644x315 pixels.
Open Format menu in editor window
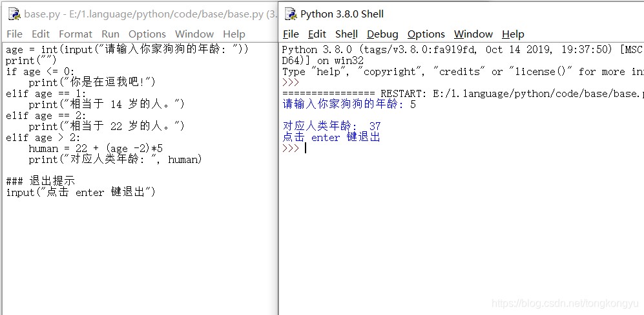76,34
